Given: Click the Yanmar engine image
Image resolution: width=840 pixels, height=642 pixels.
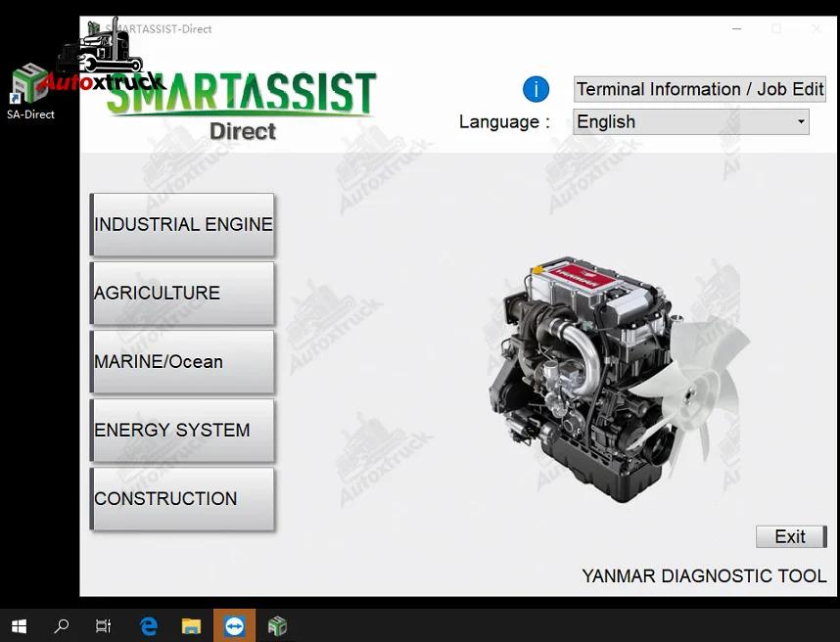Looking at the screenshot, I should pyautogui.click(x=619, y=379).
